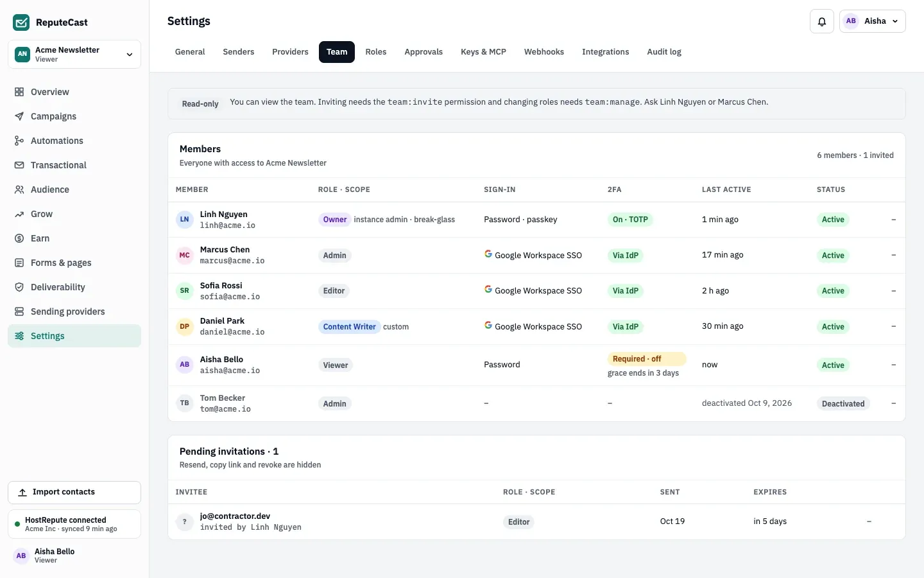Open the Providers tab
This screenshot has width=924, height=578.
point(290,52)
